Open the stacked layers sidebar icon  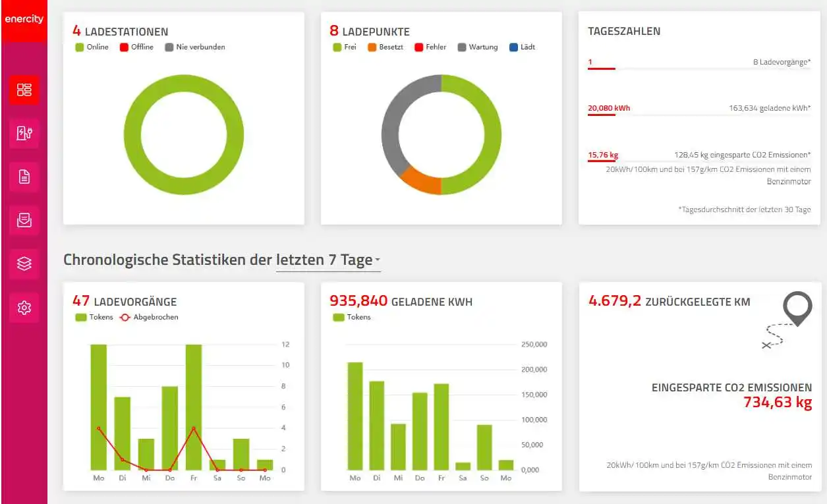point(24,264)
